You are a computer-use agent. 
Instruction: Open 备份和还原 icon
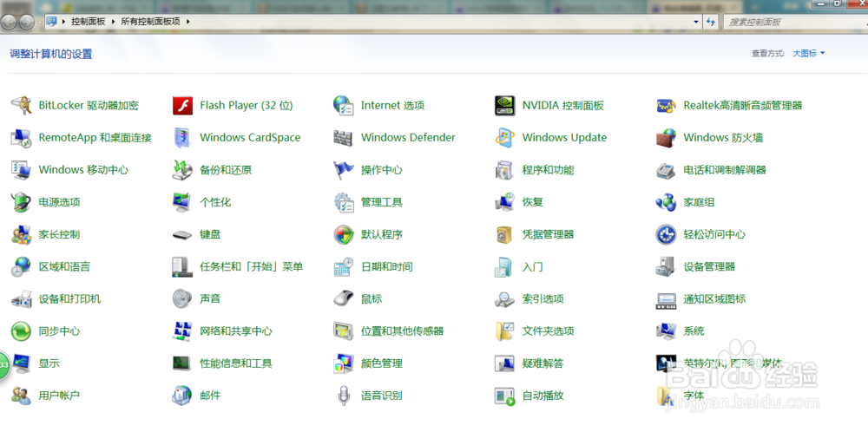[182, 170]
